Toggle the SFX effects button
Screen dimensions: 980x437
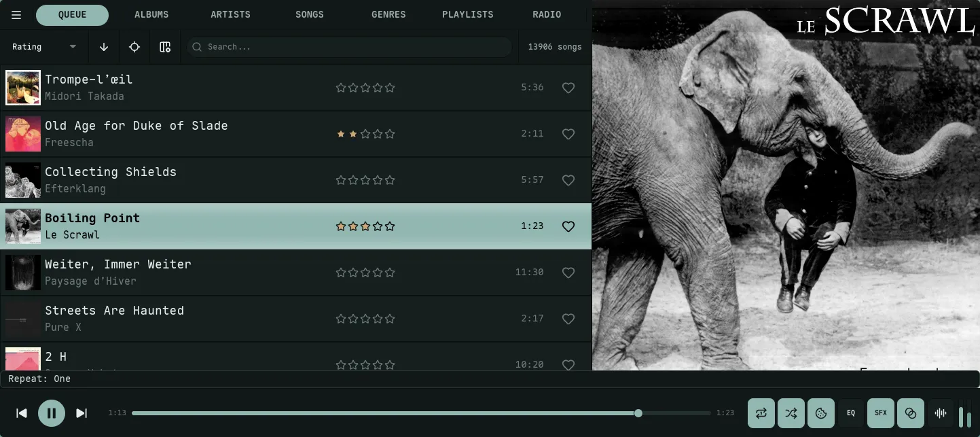click(881, 413)
